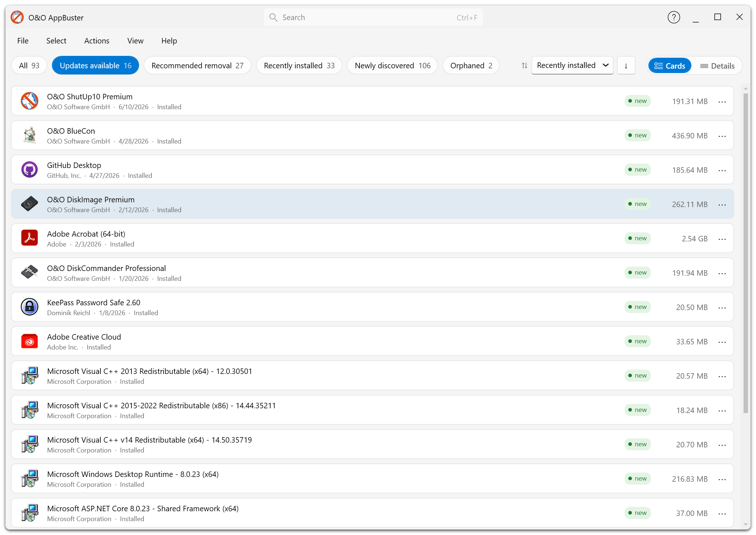Screen dimensions: 756x535
Task: Open the File menu
Action: 23,41
